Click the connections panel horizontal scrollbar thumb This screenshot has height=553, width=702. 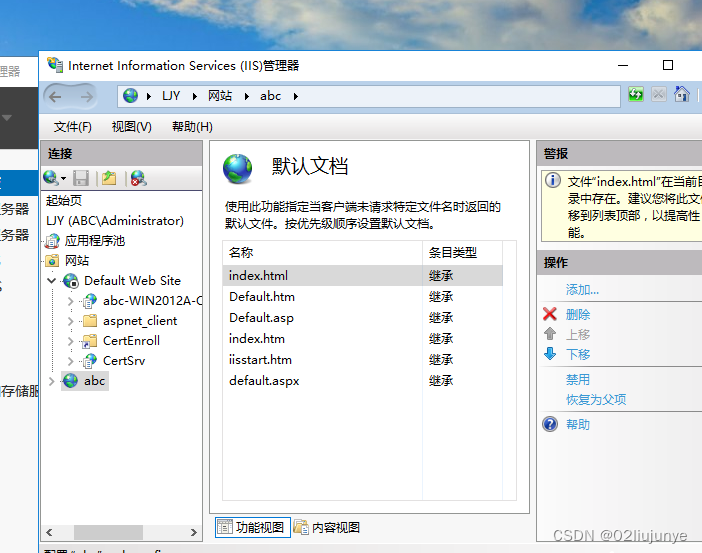[108, 532]
